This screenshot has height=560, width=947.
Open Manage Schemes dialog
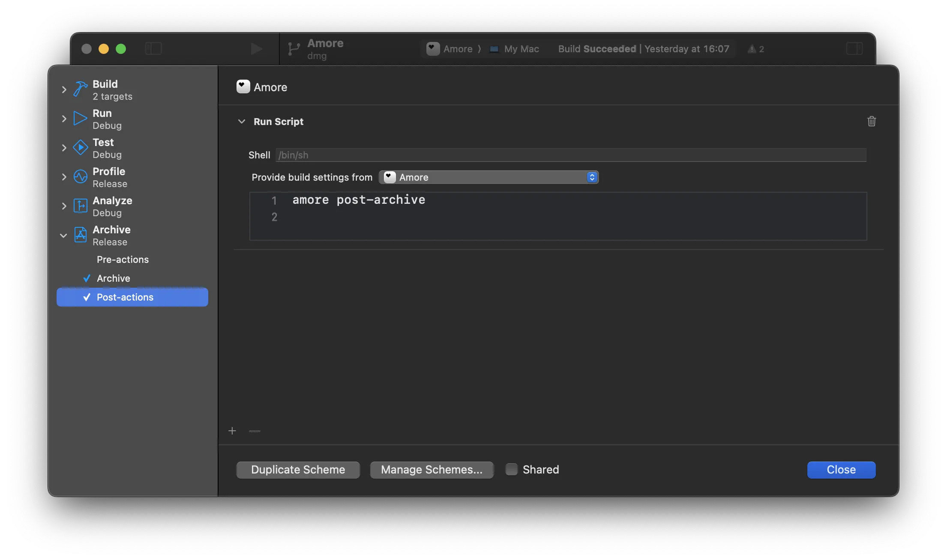click(432, 470)
